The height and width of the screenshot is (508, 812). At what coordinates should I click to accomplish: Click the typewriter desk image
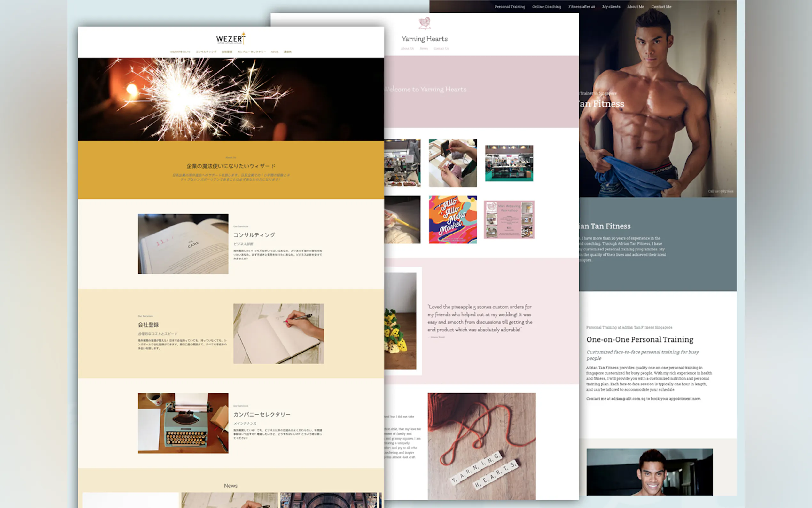point(183,423)
